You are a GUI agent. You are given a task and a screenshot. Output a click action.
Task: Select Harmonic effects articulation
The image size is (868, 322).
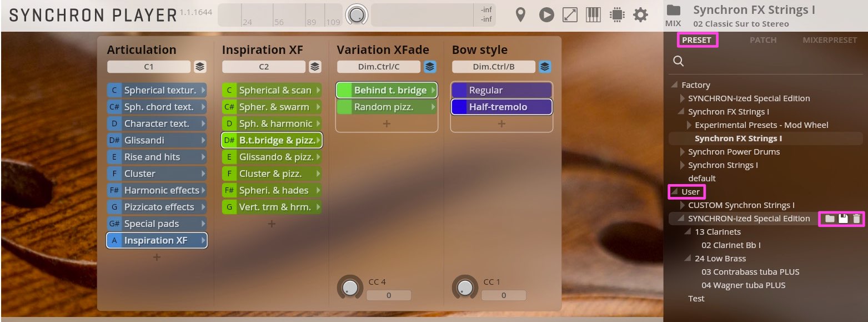click(x=157, y=190)
